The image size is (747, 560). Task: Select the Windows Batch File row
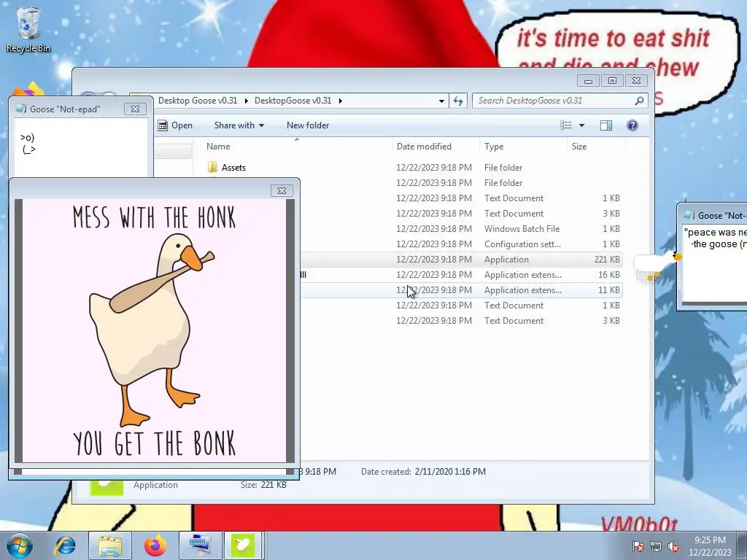click(x=460, y=228)
